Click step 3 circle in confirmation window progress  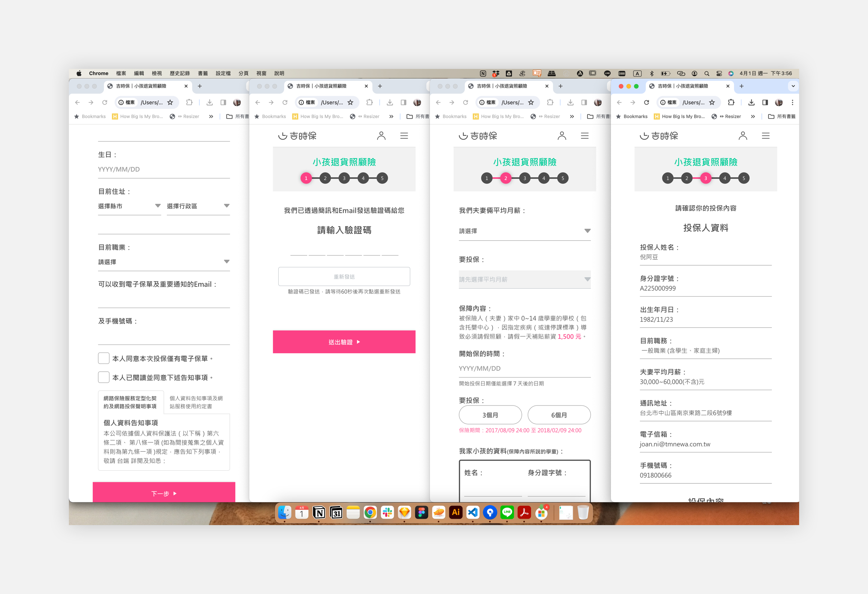pyautogui.click(x=706, y=178)
